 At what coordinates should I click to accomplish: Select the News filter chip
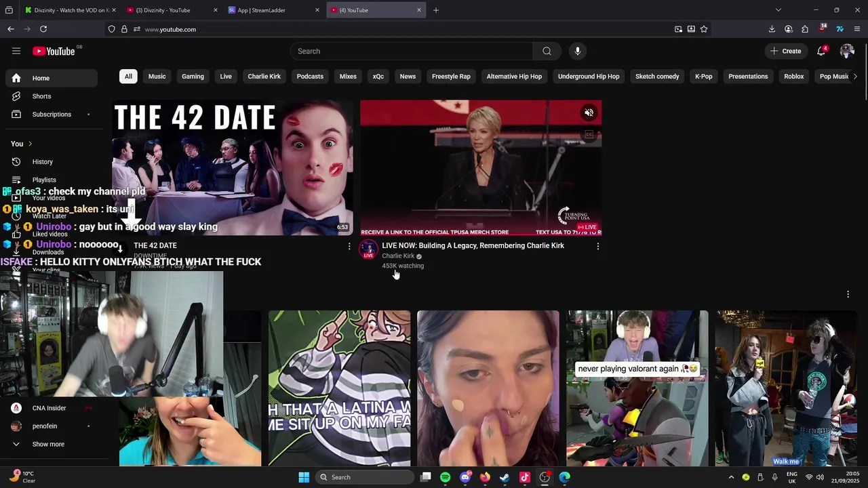(x=408, y=76)
